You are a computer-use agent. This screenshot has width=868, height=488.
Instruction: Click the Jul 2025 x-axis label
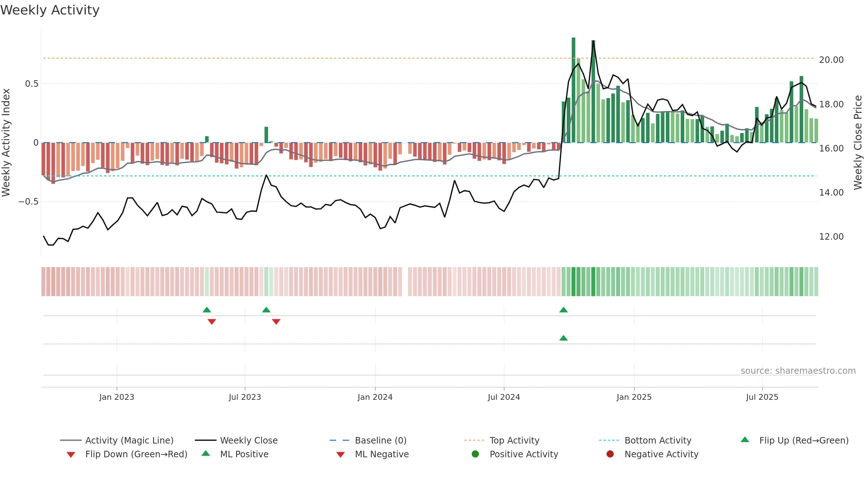click(762, 397)
